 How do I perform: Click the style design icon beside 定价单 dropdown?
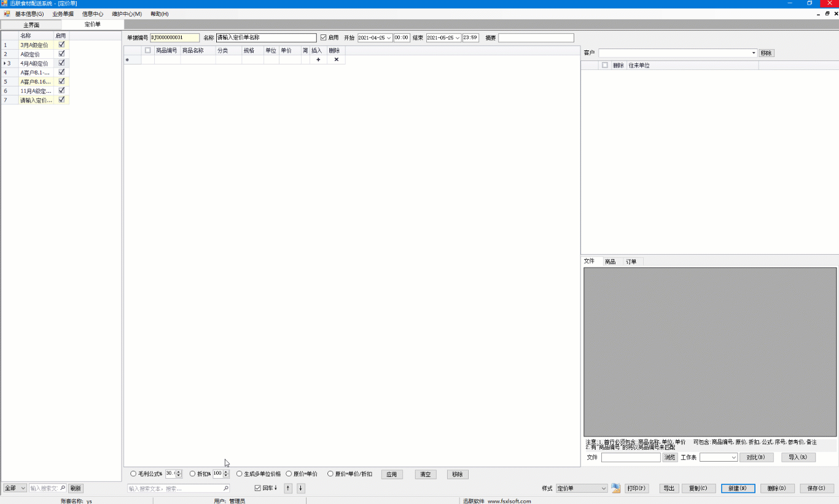point(616,489)
